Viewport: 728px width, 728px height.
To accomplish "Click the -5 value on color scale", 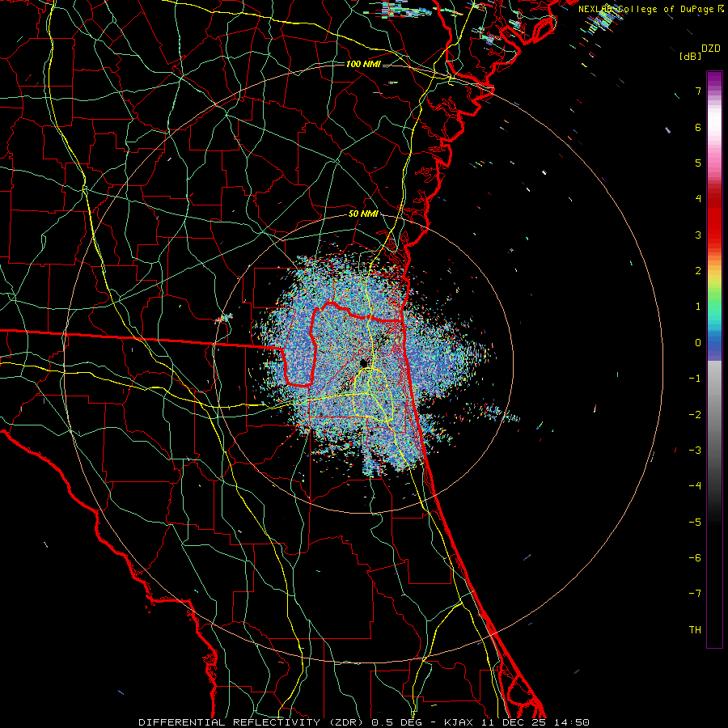I will pyautogui.click(x=695, y=522).
